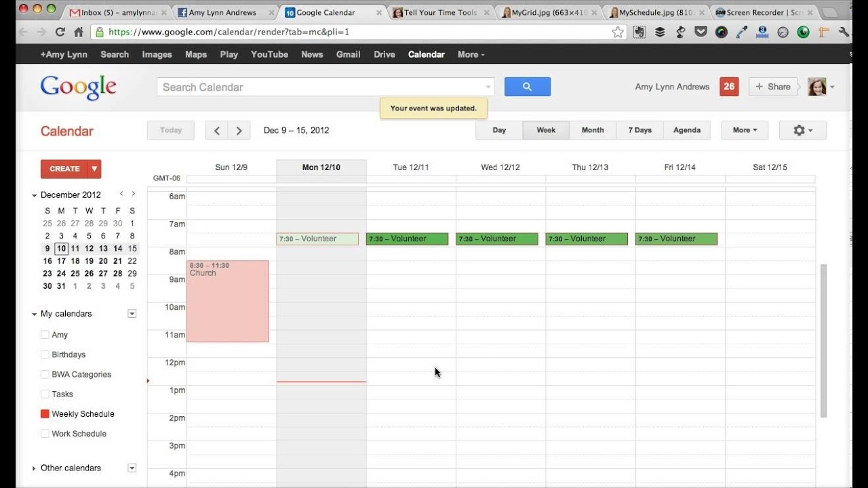Viewport: 868px width, 488px height.
Task: Click the Calendar heading link
Action: (x=67, y=131)
